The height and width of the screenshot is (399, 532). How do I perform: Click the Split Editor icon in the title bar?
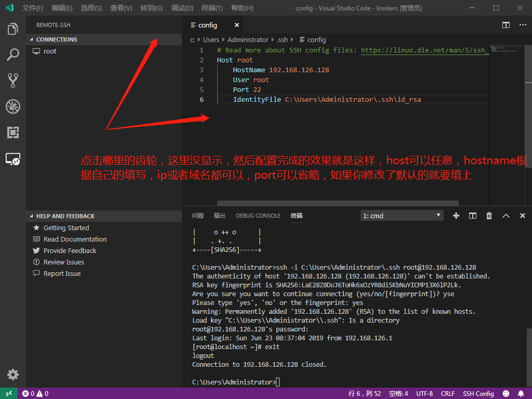coord(506,24)
